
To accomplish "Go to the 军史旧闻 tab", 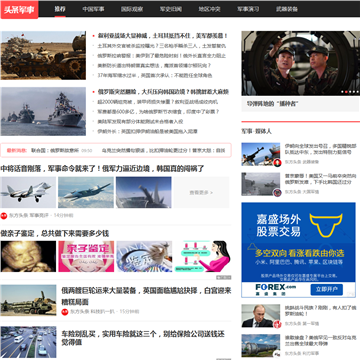I will [x=171, y=9].
